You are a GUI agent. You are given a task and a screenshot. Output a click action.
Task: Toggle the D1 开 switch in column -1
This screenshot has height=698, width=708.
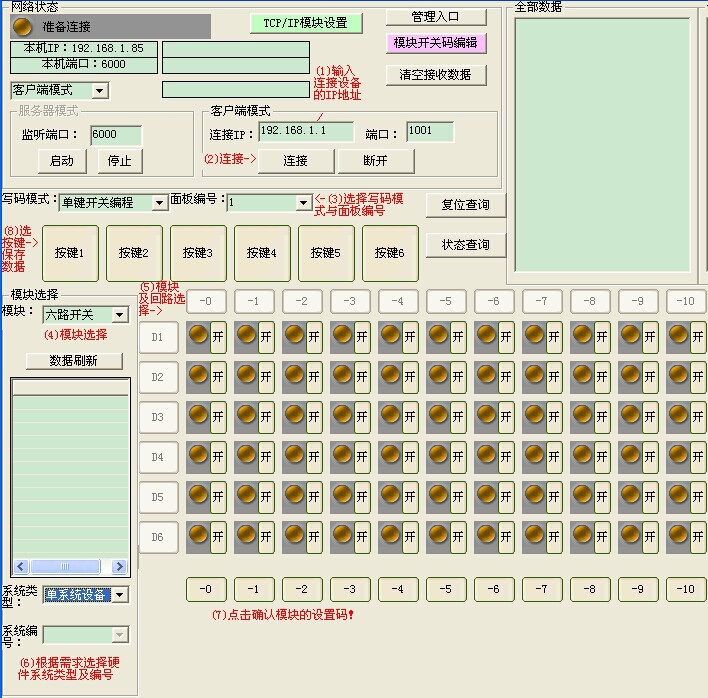click(266, 337)
